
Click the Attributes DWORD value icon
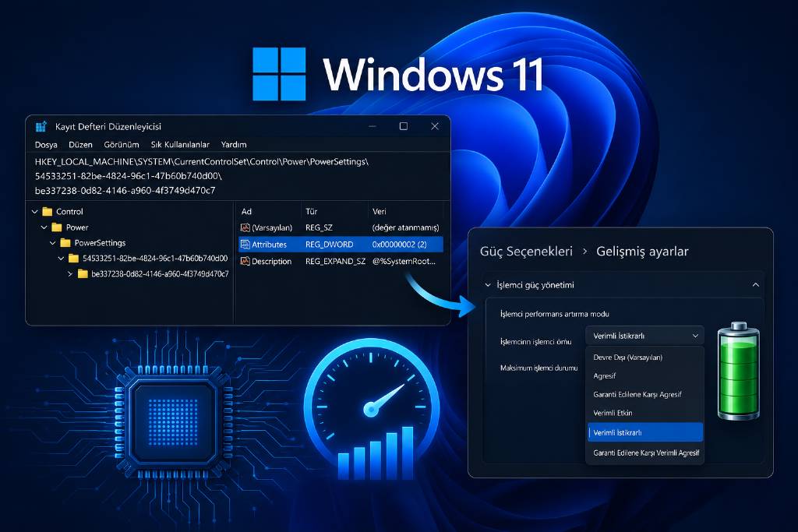click(245, 244)
